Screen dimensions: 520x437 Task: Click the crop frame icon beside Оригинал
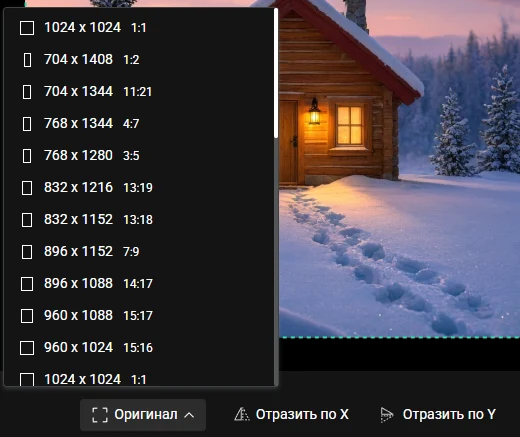tap(100, 415)
